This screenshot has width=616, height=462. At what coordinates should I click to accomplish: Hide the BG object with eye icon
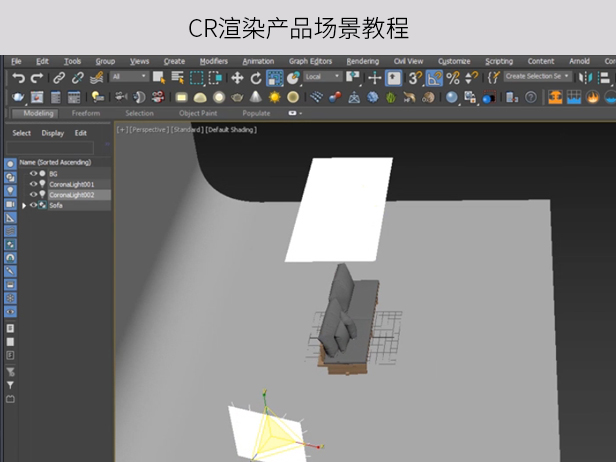(33, 174)
